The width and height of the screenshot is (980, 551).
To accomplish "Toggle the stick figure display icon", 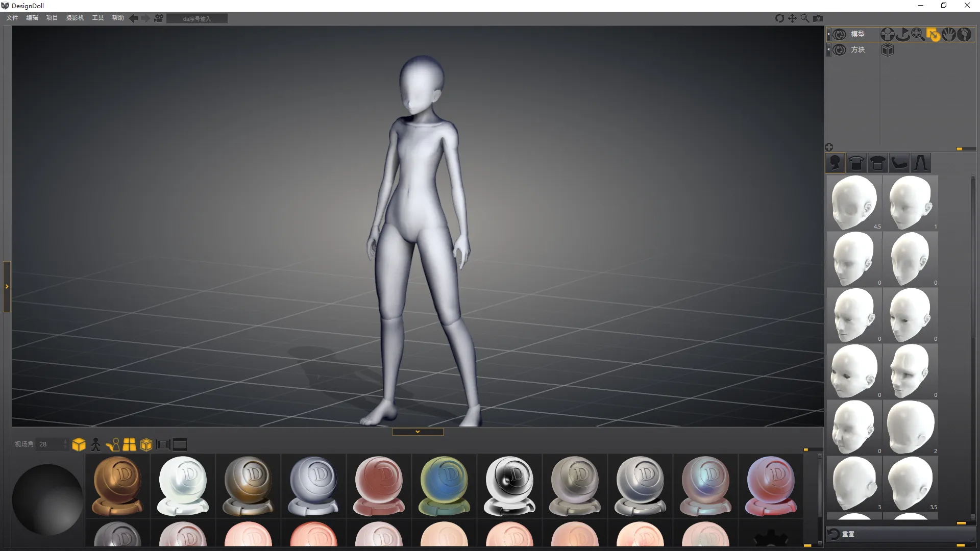I will pyautogui.click(x=95, y=445).
